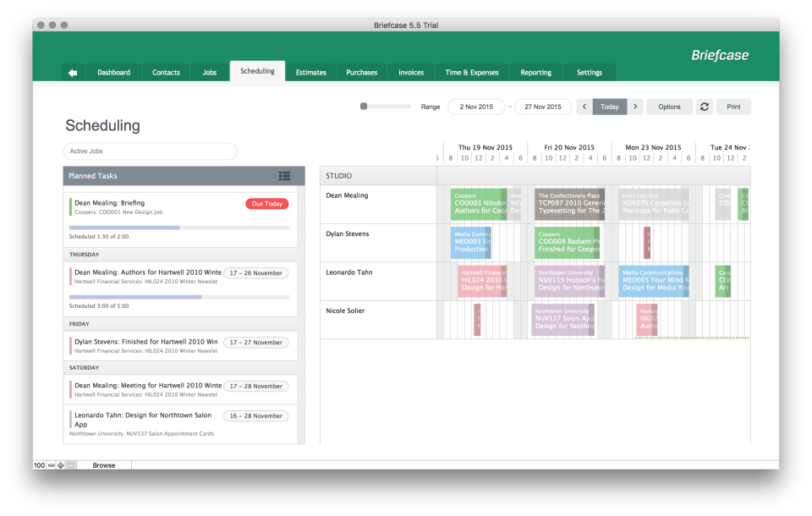This screenshot has width=812, height=516.
Task: Click Fri 20 Nov 2015 date header
Action: coord(569,148)
